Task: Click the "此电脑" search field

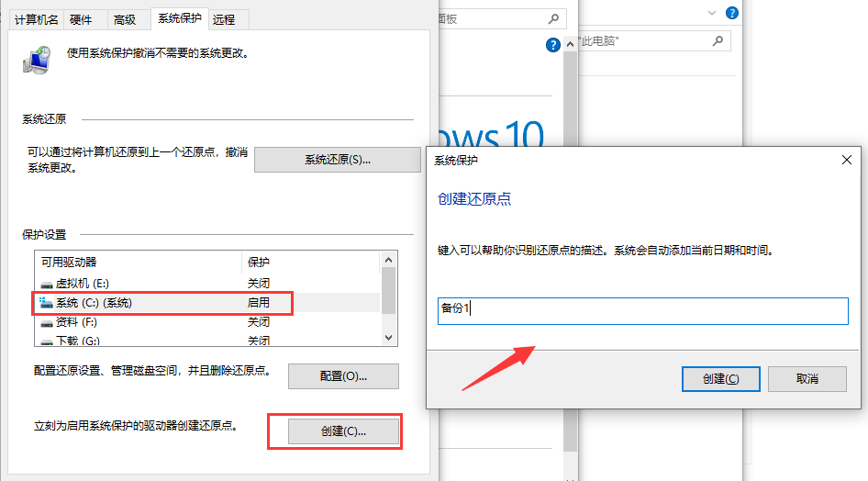Action: pyautogui.click(x=655, y=41)
